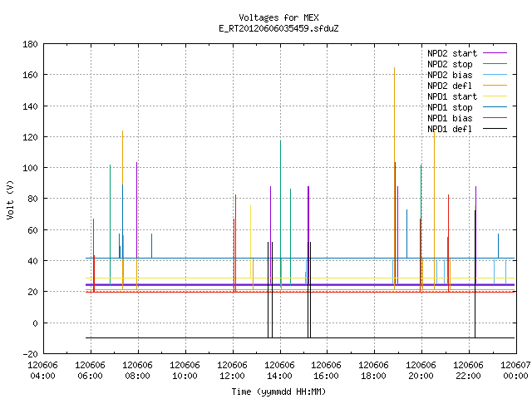Image resolution: width=532 pixels, height=399 pixels.
Task: Click the dark blue NPD1 stop legend line sample
Action: point(495,107)
